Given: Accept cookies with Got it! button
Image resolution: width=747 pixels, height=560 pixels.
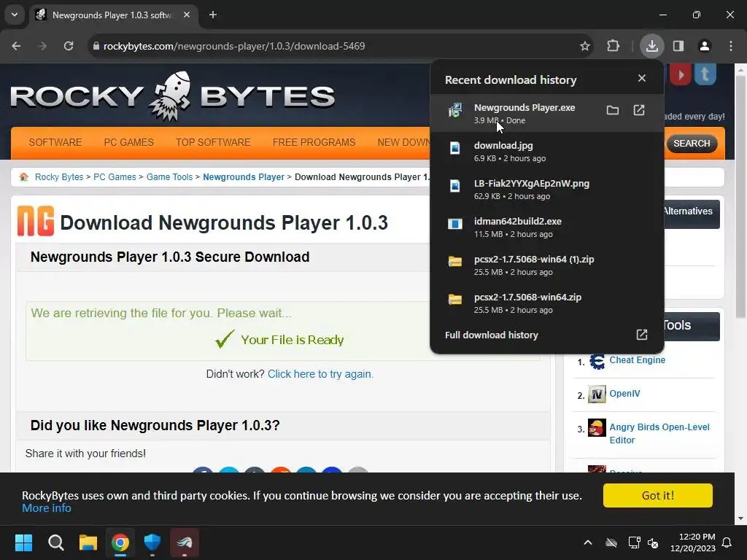Looking at the screenshot, I should tap(657, 495).
